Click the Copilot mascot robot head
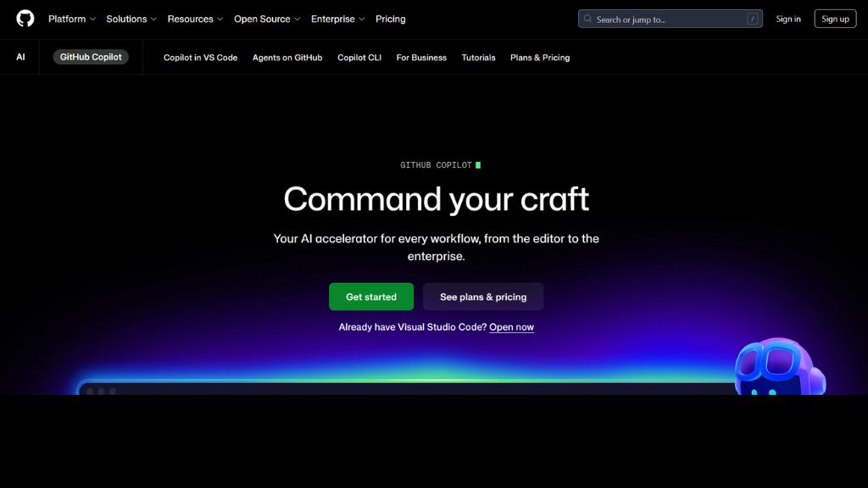The height and width of the screenshot is (488, 868). point(780,366)
